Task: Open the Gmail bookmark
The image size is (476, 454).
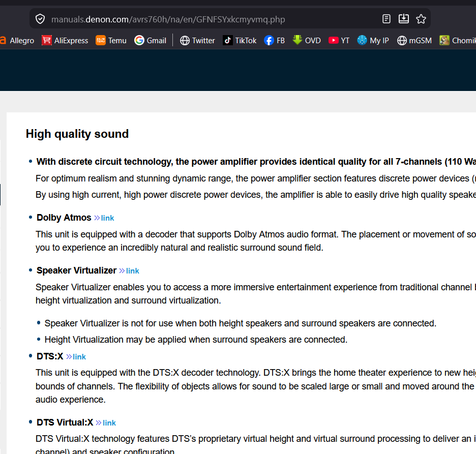Action: [151, 41]
